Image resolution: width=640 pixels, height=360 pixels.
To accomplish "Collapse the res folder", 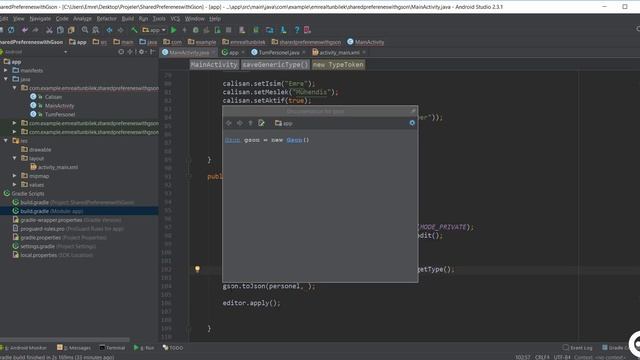I will coord(6,140).
